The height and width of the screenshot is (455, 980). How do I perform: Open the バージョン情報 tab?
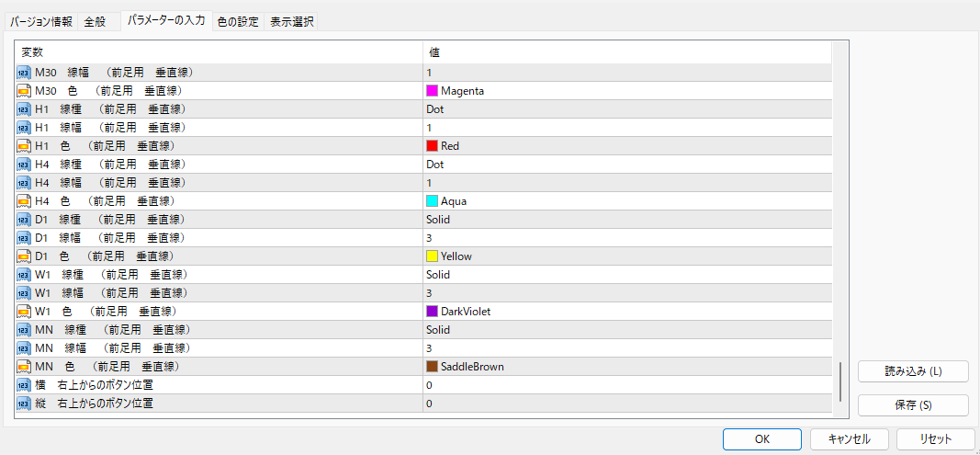pos(41,21)
